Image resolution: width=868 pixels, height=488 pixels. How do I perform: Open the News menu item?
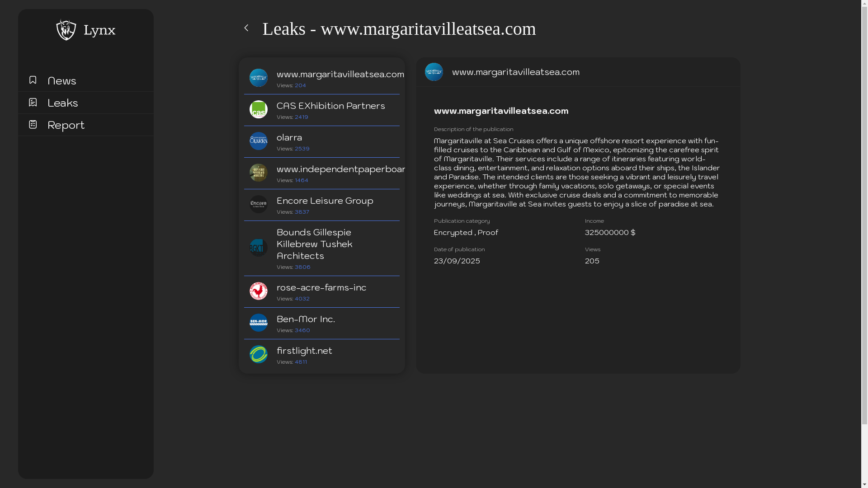tap(62, 80)
